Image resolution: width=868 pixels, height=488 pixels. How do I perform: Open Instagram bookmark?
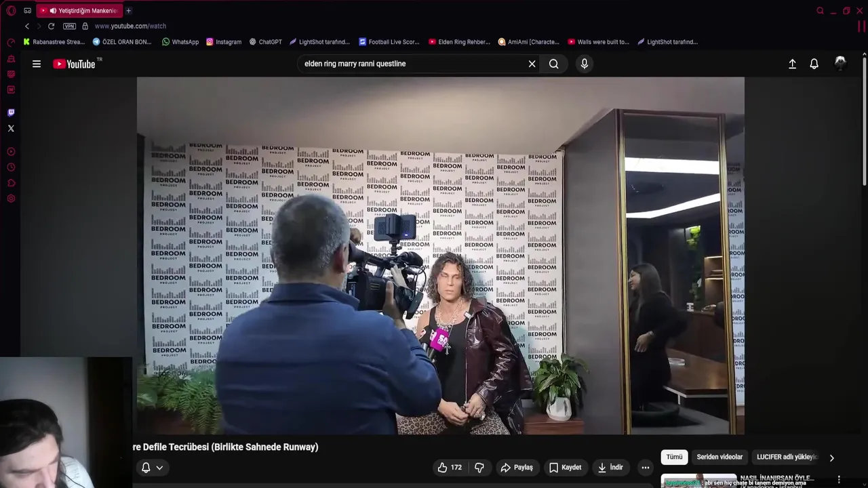tap(223, 42)
